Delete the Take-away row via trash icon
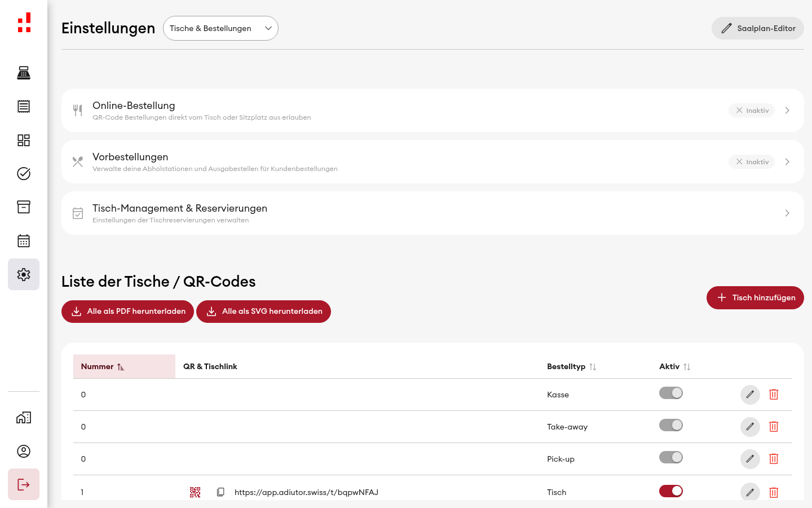 [x=774, y=427]
